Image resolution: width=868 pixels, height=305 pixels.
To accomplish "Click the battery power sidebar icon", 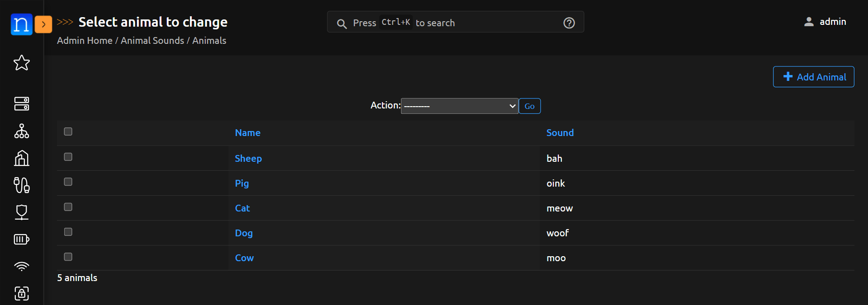I will pyautogui.click(x=21, y=239).
